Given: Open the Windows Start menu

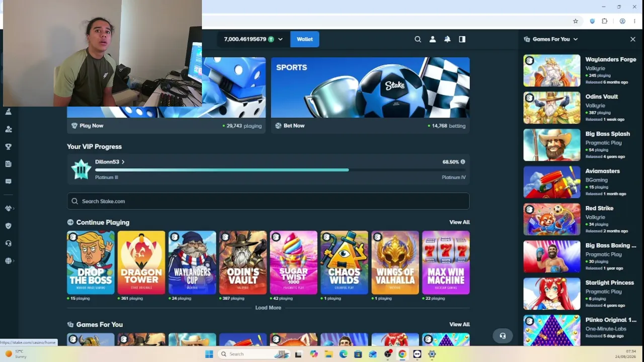Looking at the screenshot, I should click(x=209, y=354).
